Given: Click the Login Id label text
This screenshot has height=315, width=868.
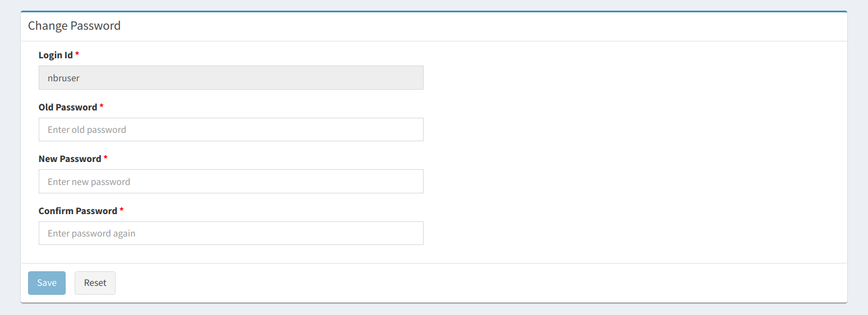Looking at the screenshot, I should (56, 55).
